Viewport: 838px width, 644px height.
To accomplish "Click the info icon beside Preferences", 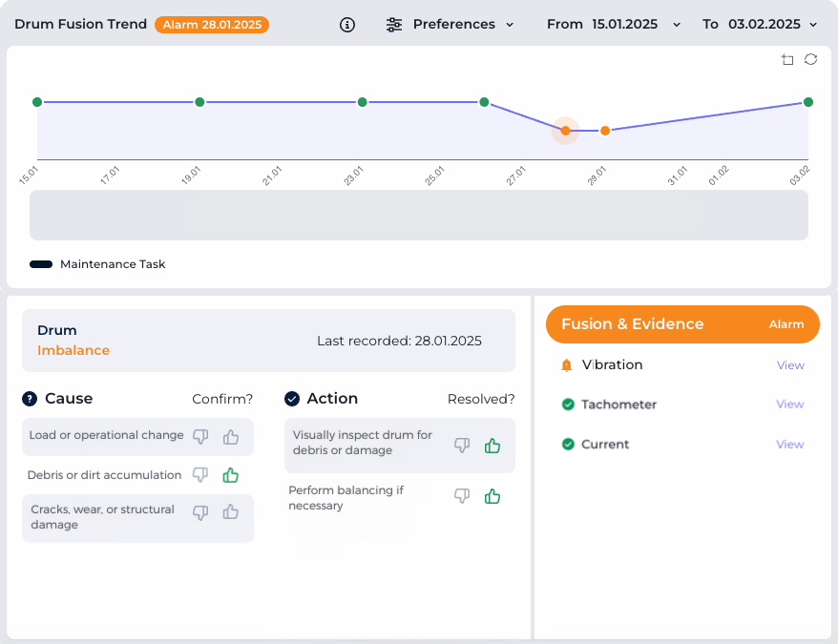I will point(347,25).
